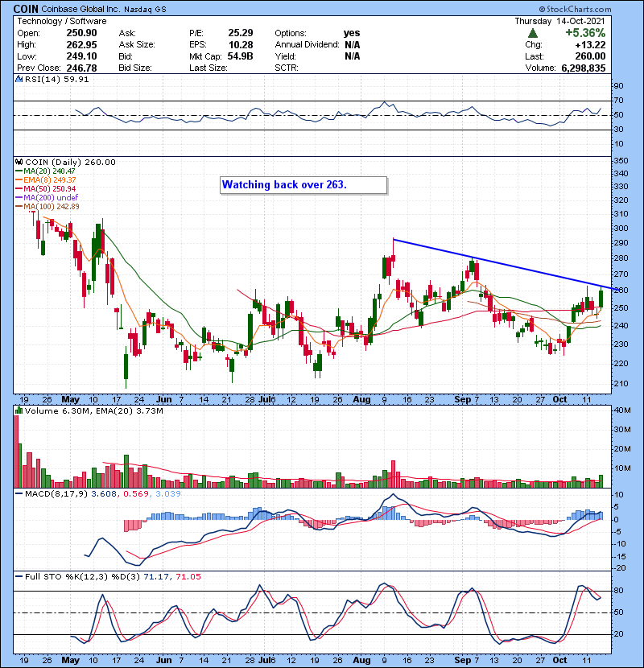Click the RSI(14) indicator line icon
Viewport: 644px width, 668px height.
(19, 79)
